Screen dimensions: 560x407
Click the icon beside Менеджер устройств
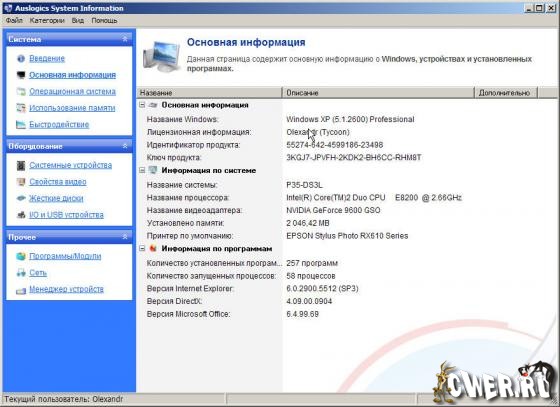click(x=21, y=290)
